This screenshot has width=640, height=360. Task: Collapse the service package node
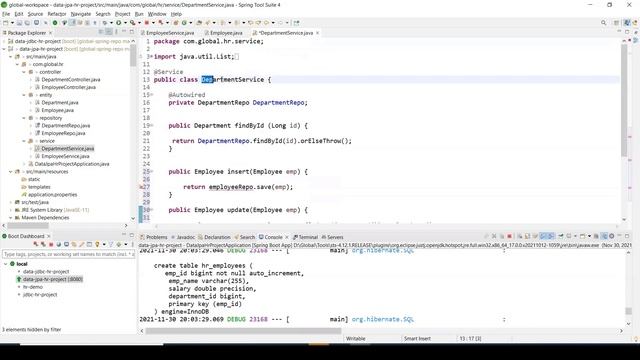(24, 141)
